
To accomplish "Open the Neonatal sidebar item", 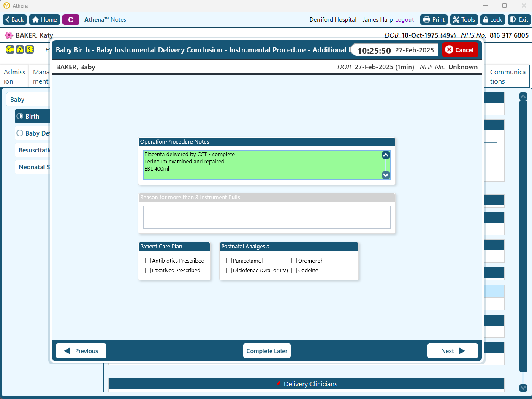I will (x=33, y=167).
